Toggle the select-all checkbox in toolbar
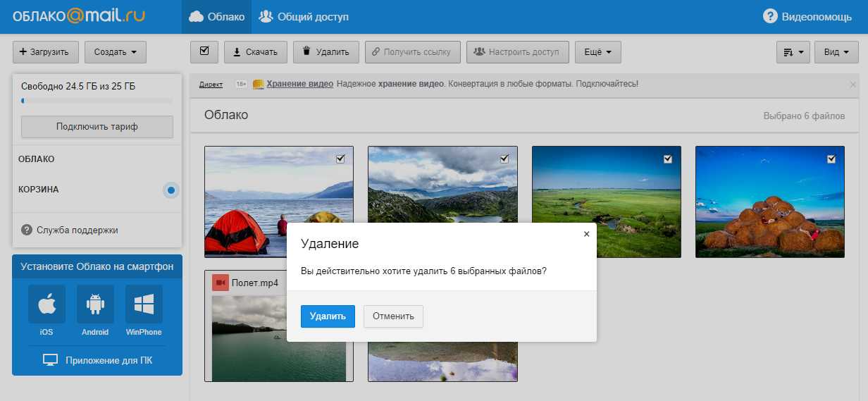 pyautogui.click(x=204, y=51)
